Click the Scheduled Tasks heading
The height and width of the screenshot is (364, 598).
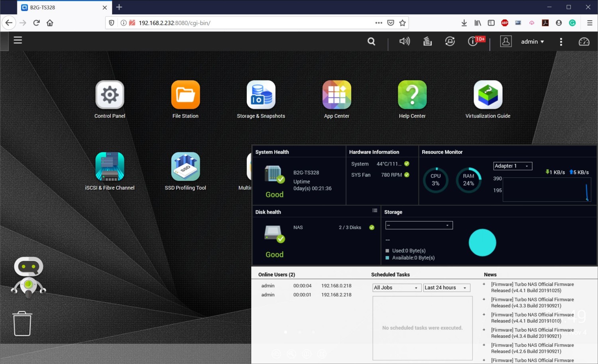click(390, 275)
